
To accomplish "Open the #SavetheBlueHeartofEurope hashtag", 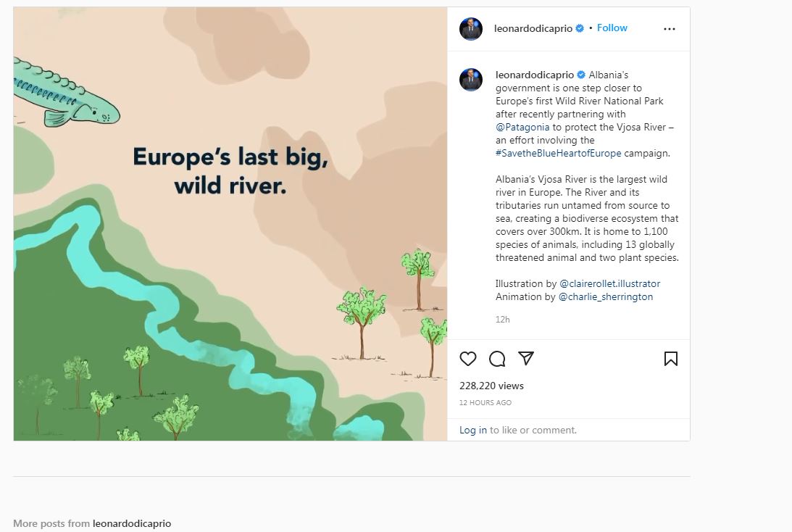I will point(559,153).
